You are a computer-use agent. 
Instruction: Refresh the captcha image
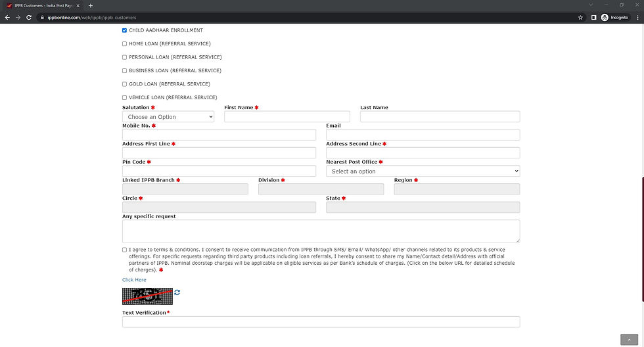pyautogui.click(x=177, y=292)
